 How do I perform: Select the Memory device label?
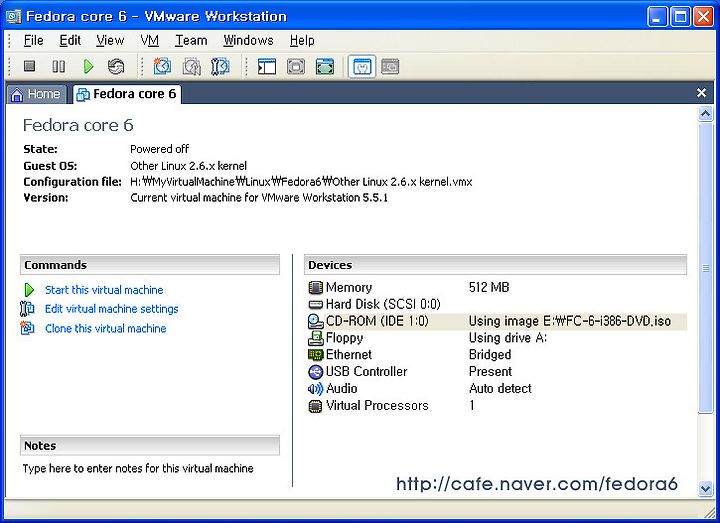click(349, 287)
